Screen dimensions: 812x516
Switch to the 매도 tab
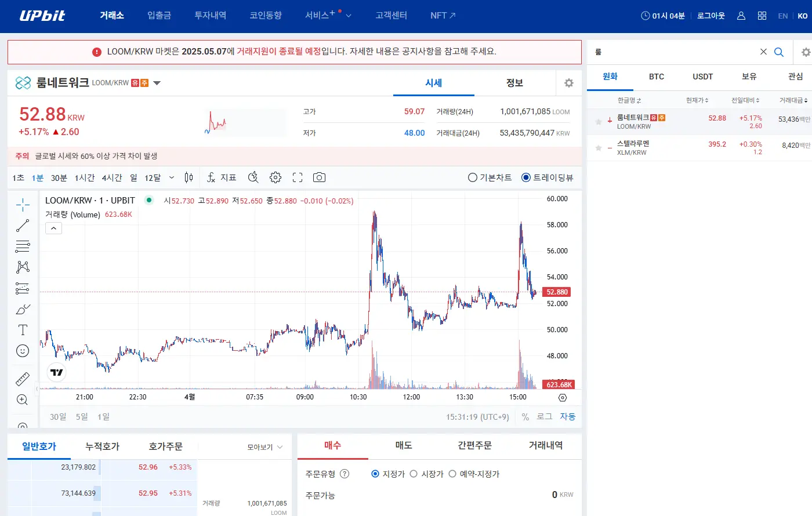tap(404, 445)
